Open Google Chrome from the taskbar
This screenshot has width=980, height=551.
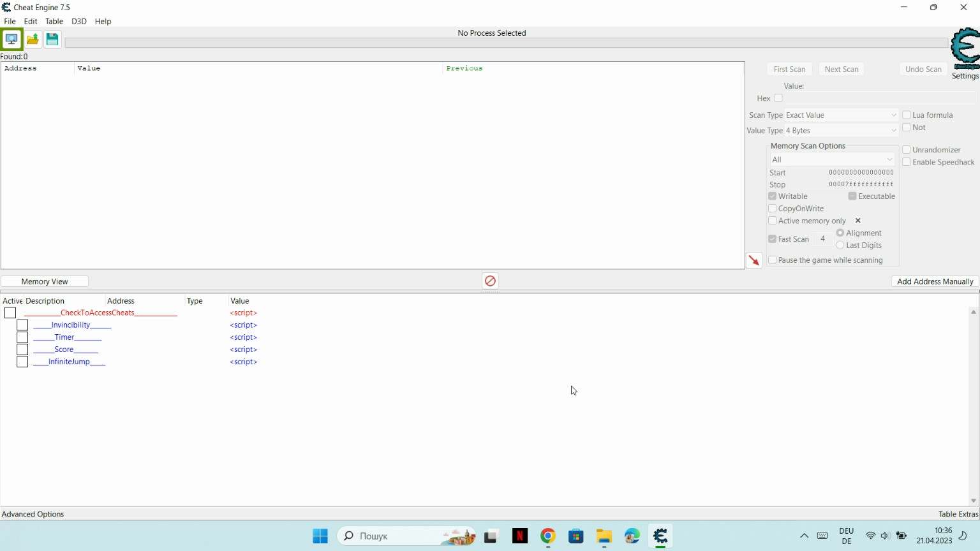pyautogui.click(x=548, y=536)
